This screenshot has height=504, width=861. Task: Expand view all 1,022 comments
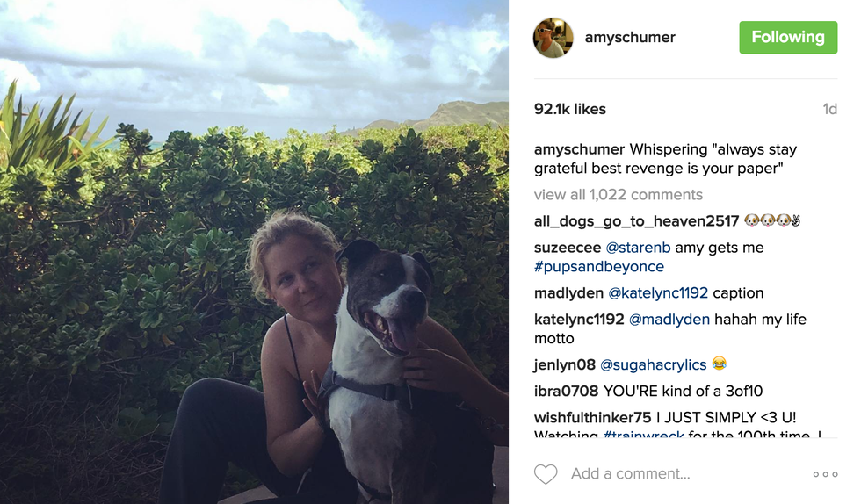click(x=619, y=195)
